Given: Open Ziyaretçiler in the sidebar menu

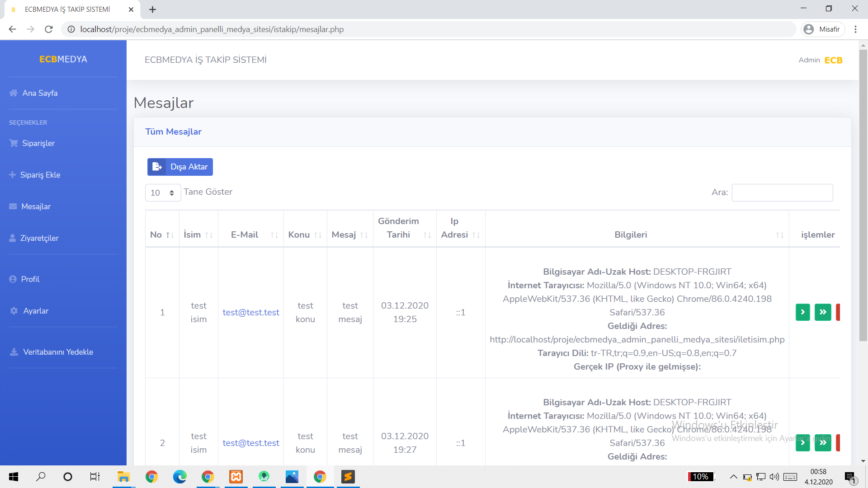Looking at the screenshot, I should tap(39, 238).
